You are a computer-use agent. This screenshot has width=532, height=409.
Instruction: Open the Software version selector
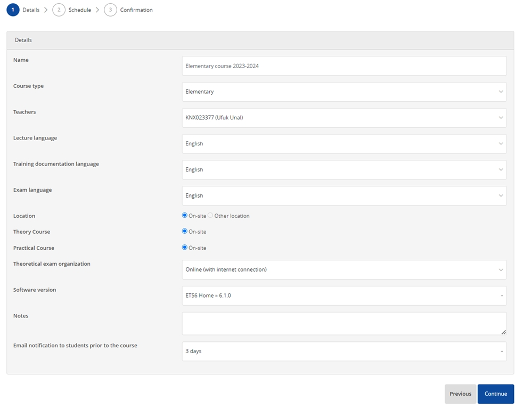click(344, 296)
